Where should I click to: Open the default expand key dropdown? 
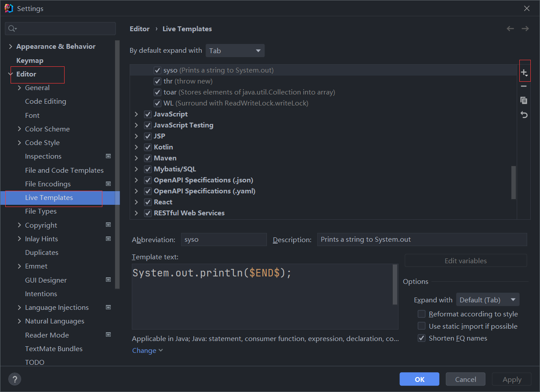[235, 51]
